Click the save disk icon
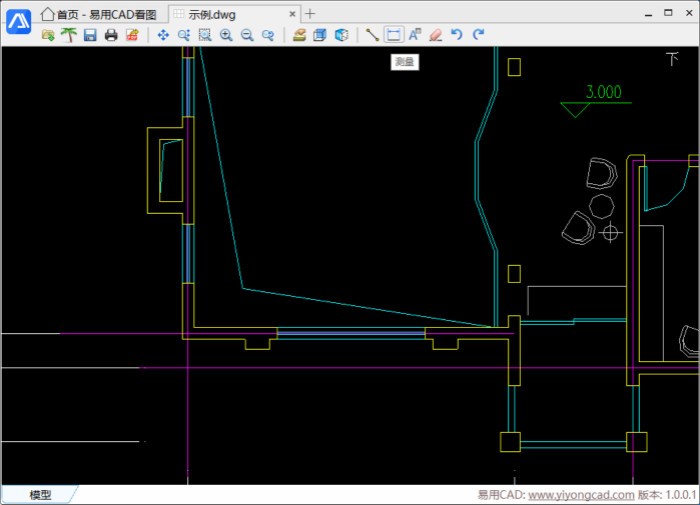The height and width of the screenshot is (505, 700). pos(90,35)
